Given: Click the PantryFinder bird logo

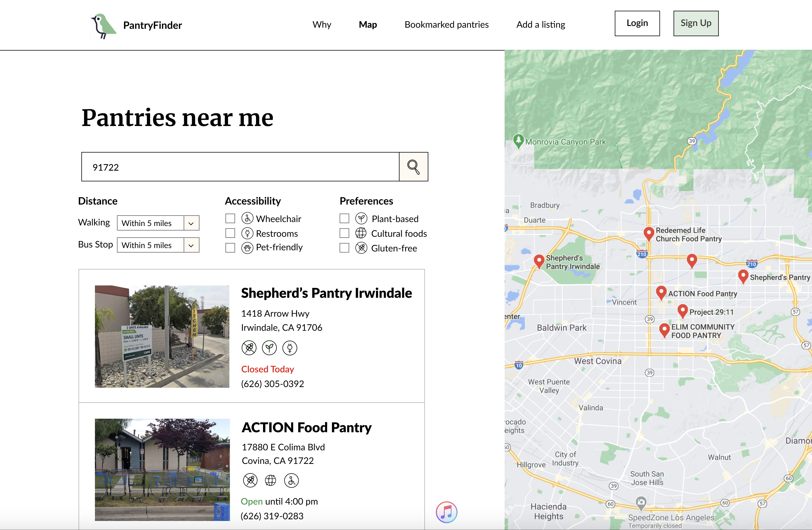Looking at the screenshot, I should coord(103,26).
